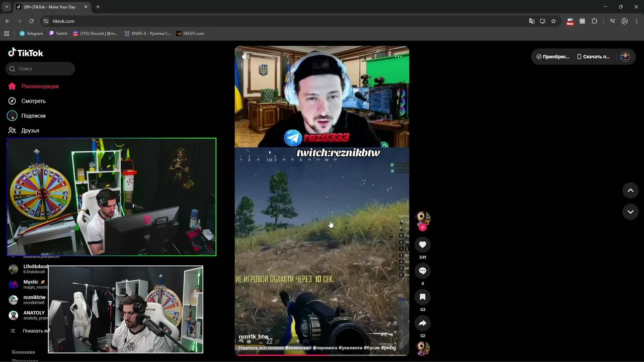Click the #pubg hashtag
Screen dimensions: 644x362
[388, 347]
